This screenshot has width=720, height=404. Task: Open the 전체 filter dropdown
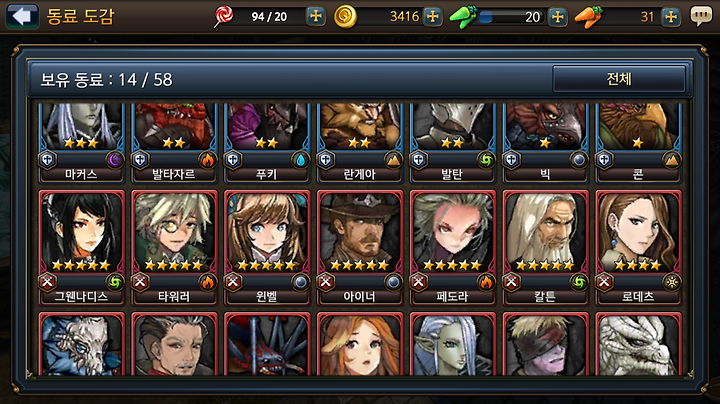[619, 79]
